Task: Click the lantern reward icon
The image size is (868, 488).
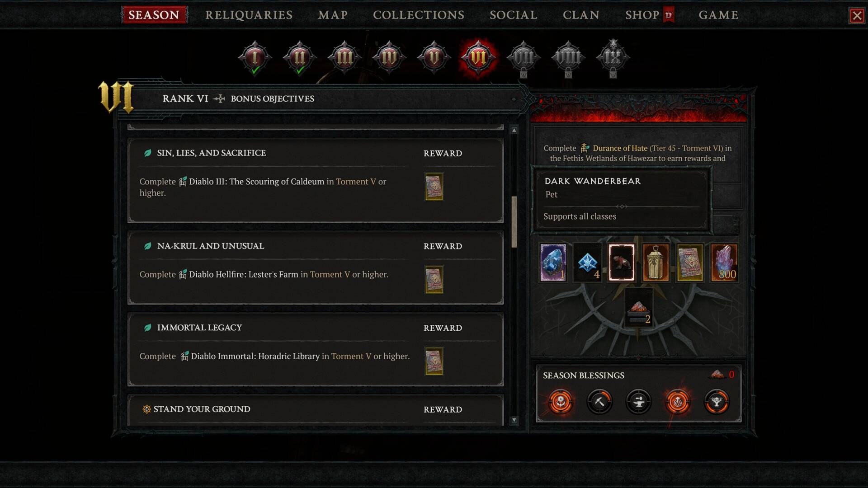Action: (656, 263)
